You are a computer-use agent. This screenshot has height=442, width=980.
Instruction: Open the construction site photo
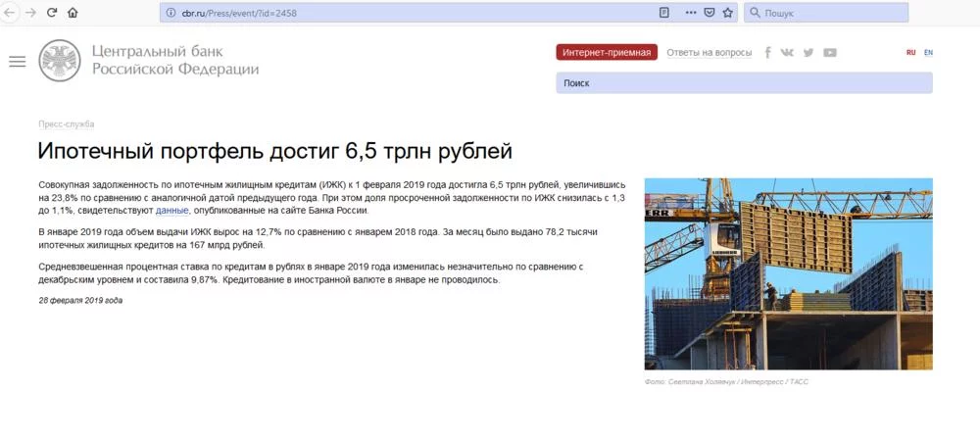click(x=788, y=273)
